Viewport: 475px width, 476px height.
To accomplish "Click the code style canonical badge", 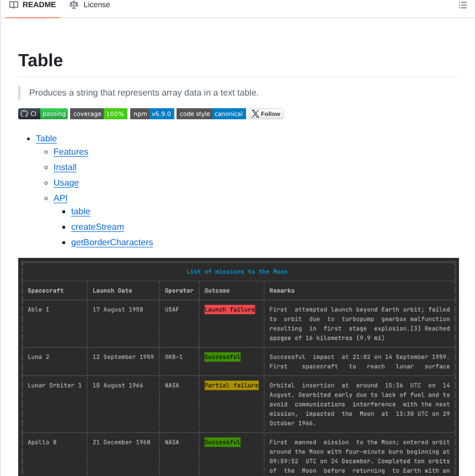I will tap(211, 113).
